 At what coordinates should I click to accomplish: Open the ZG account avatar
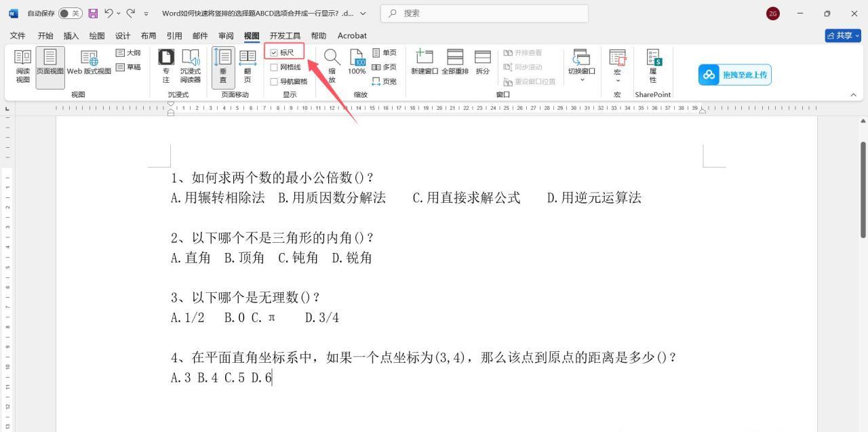[772, 14]
